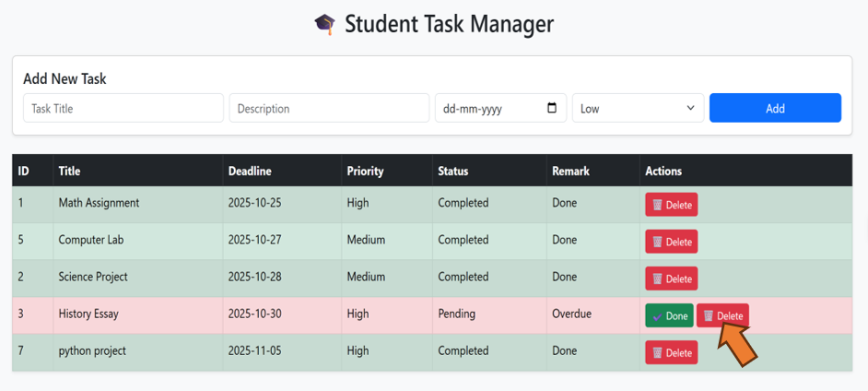Click the 2025-10-27 deadline cell
This screenshot has height=391, width=868.
point(282,241)
